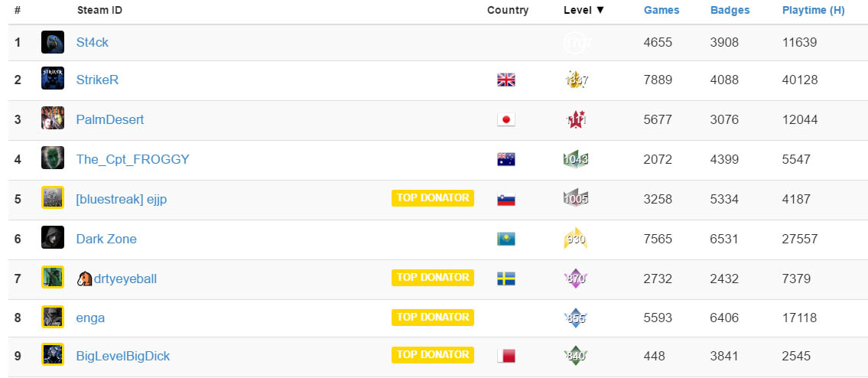Click TOP DONATOR badge beside [bluestreak] ejjp

pos(433,198)
